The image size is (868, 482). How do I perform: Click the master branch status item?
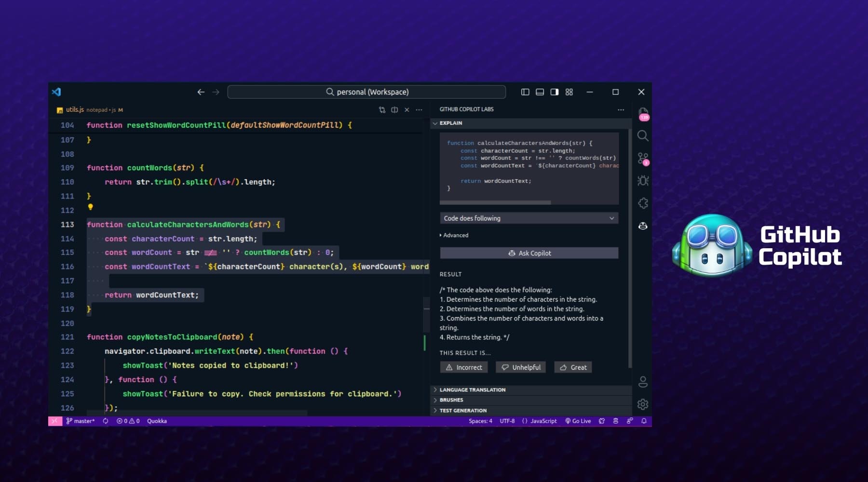pos(81,421)
